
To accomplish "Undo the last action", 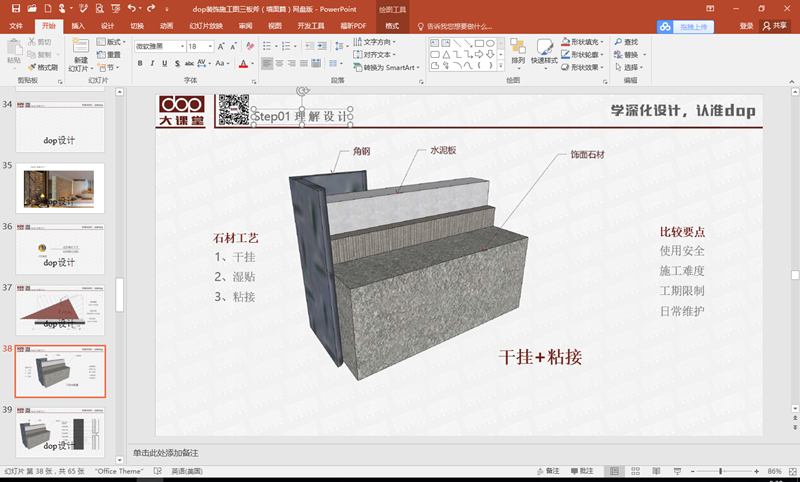I will tap(132, 9).
